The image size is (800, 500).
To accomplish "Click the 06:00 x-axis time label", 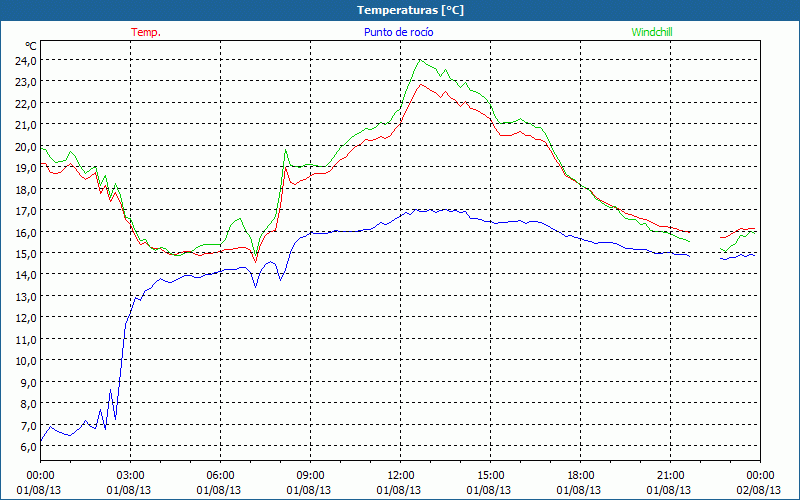I will click(x=220, y=476).
